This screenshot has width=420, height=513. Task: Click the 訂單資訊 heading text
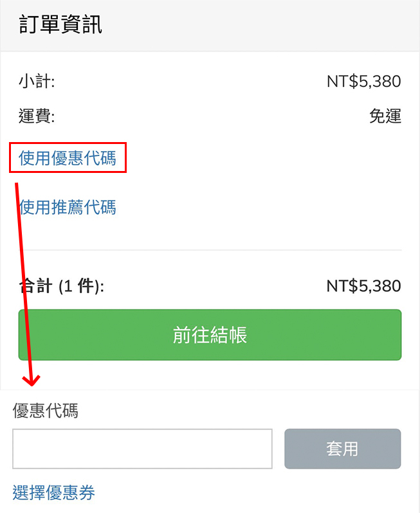[60, 26]
